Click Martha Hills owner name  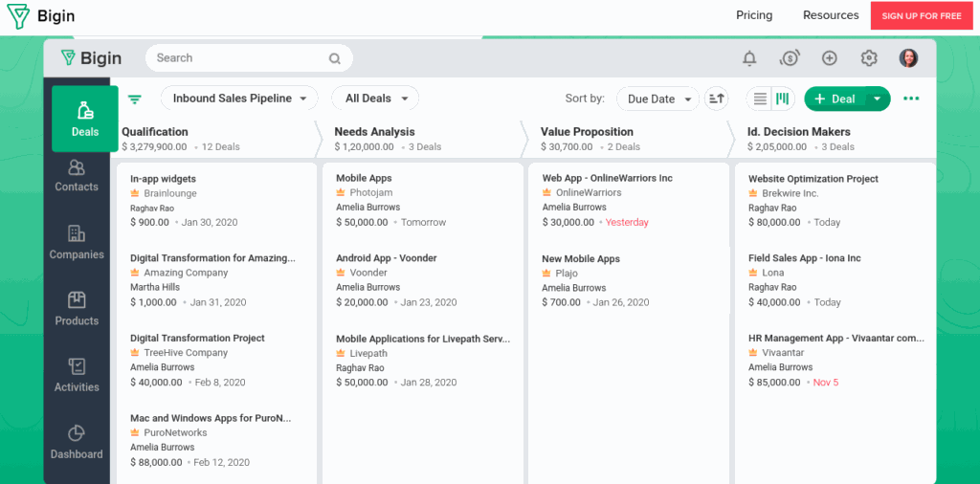(155, 287)
